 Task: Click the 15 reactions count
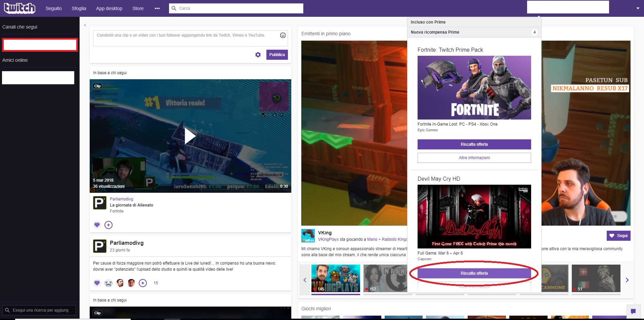(156, 283)
